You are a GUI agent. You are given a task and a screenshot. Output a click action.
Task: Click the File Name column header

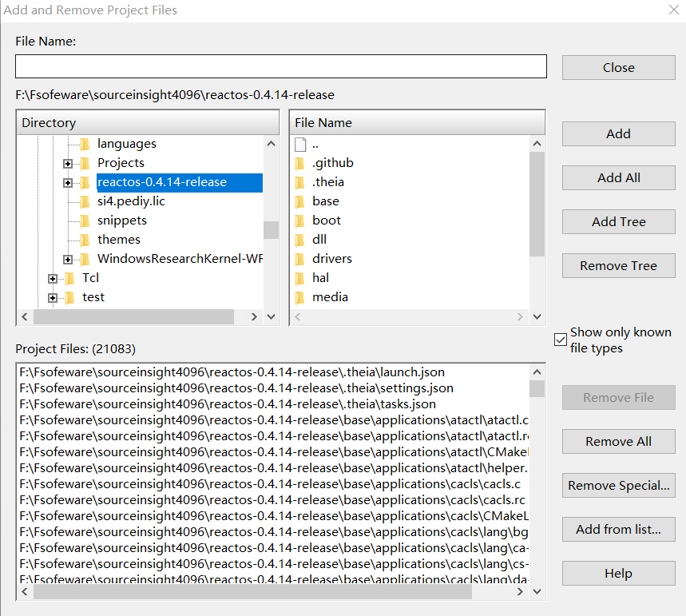pos(418,122)
